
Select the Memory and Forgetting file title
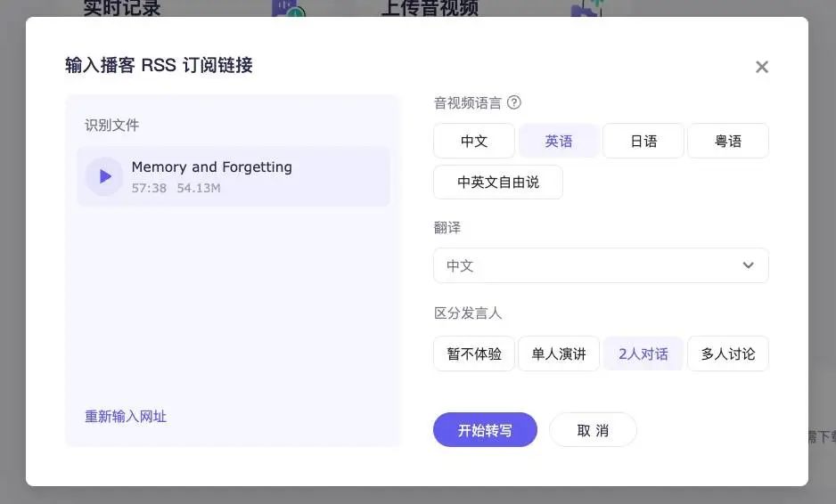point(211,167)
